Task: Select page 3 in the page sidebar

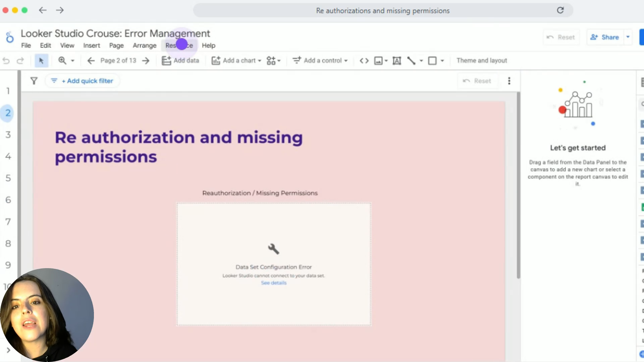Action: pyautogui.click(x=8, y=135)
